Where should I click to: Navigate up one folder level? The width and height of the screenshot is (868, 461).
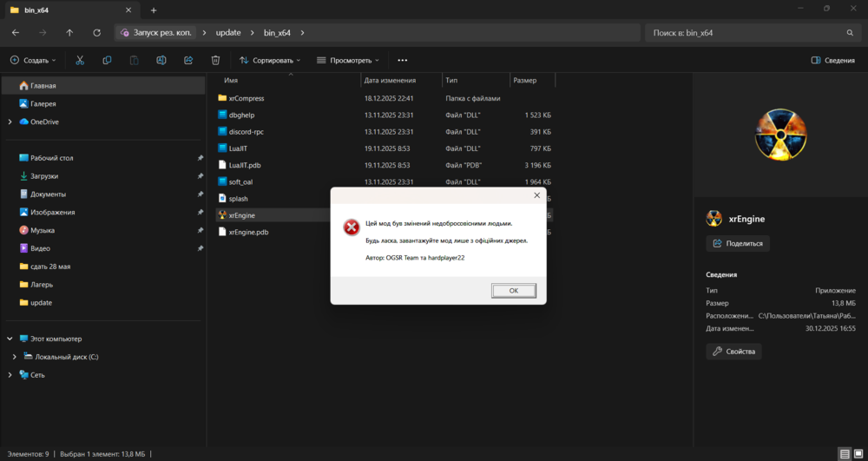[69, 33]
